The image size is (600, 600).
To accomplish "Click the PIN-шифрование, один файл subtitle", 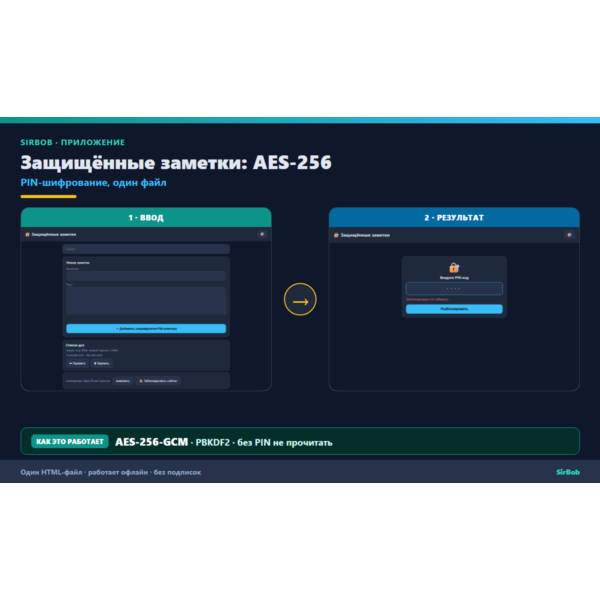I will pyautogui.click(x=93, y=183).
